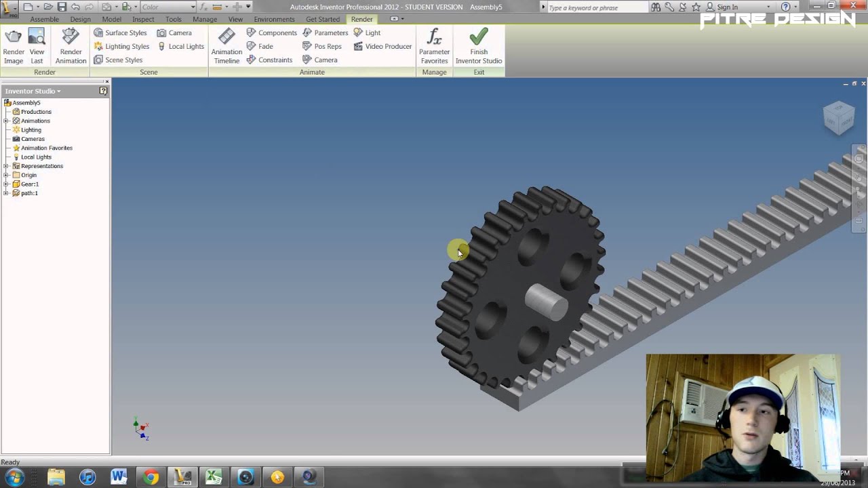Click the Render Image teapot button

point(14,46)
